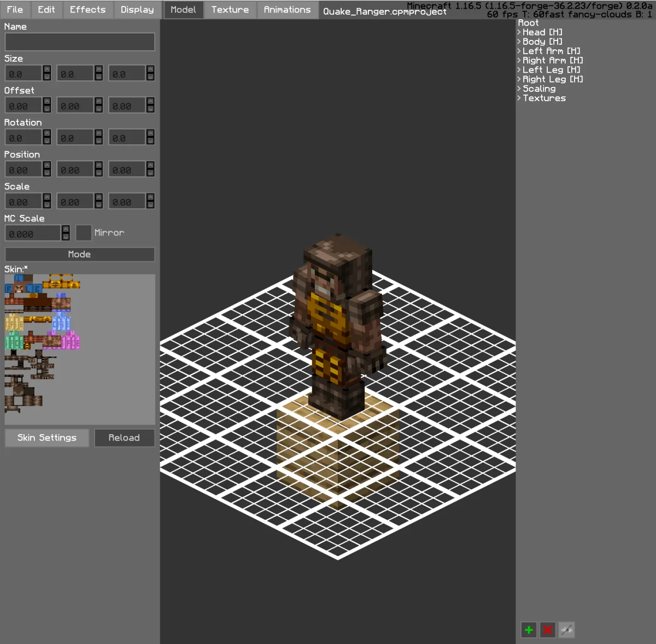Click up arrow on first Rotation stepper
The width and height of the screenshot is (656, 644).
pyautogui.click(x=47, y=133)
